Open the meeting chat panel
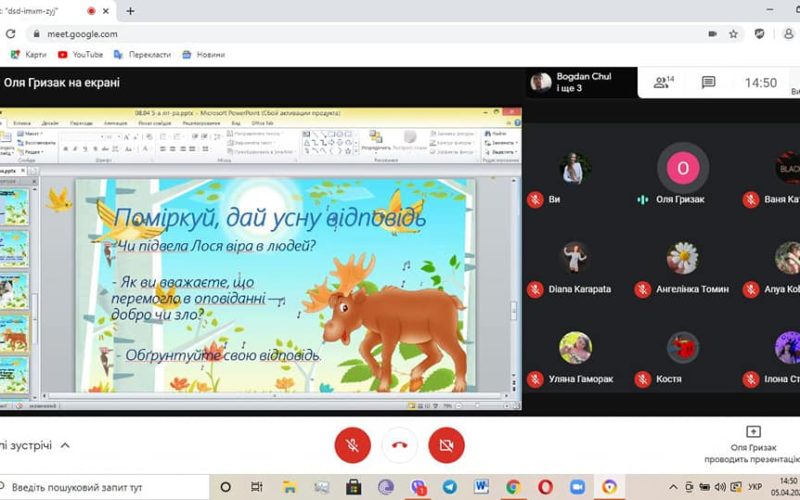800x500 pixels. (x=708, y=83)
